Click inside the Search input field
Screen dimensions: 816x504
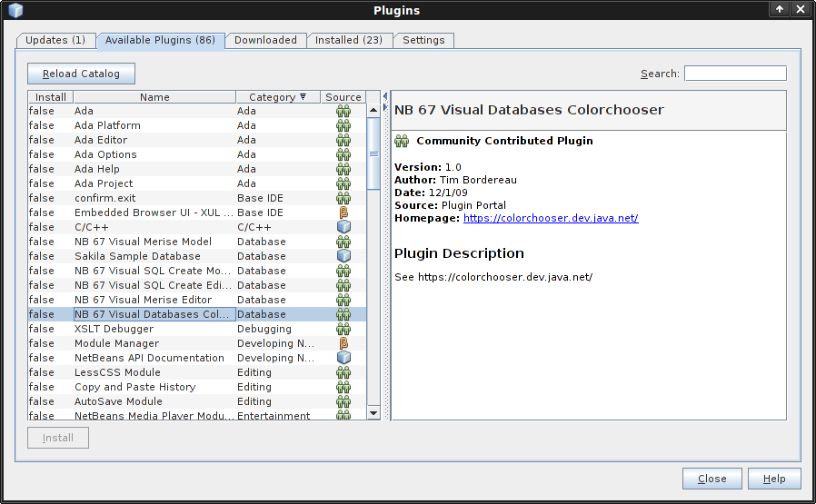pyautogui.click(x=735, y=74)
